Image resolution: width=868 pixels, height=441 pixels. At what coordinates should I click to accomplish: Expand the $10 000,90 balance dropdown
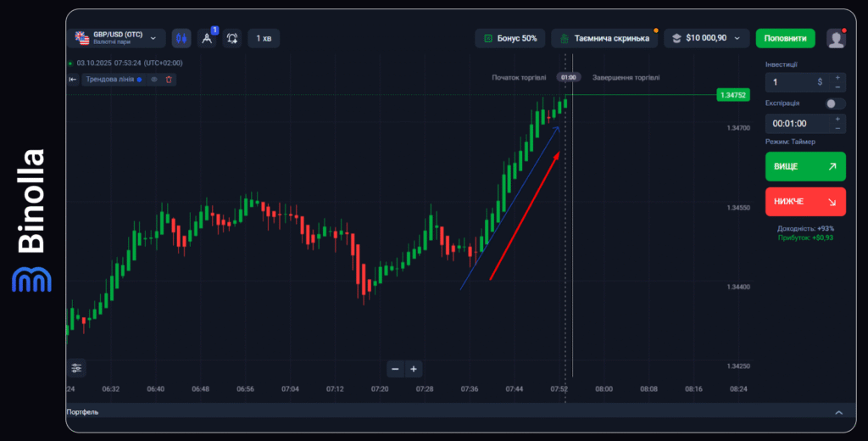click(707, 38)
